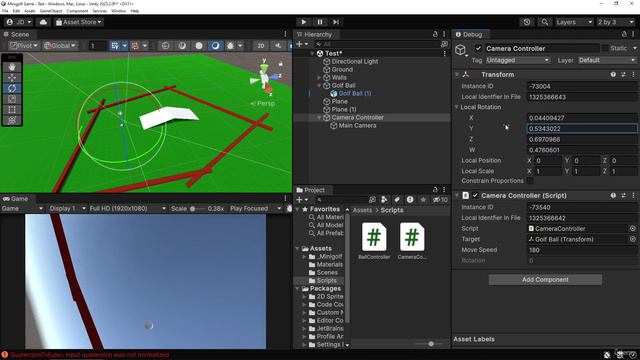Click the project favorites star icon

(423, 200)
